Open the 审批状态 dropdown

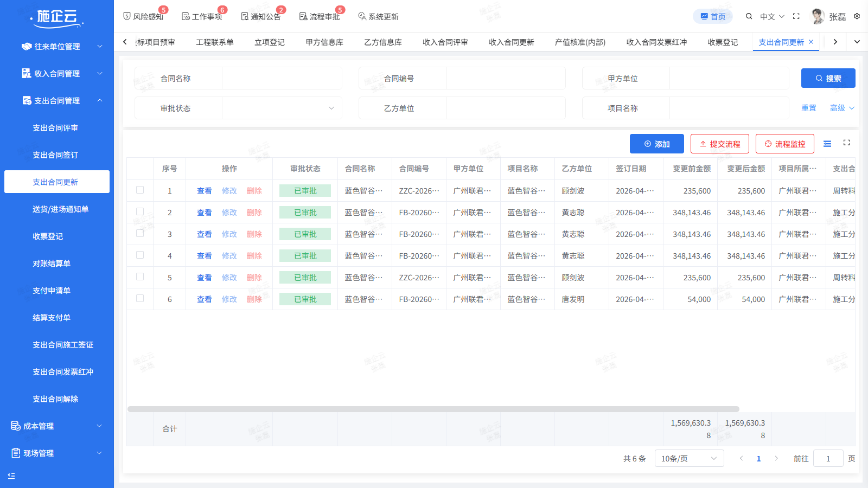(x=282, y=108)
